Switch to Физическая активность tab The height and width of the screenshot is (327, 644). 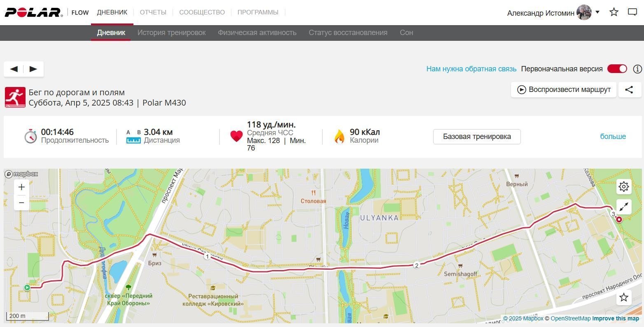(x=257, y=33)
